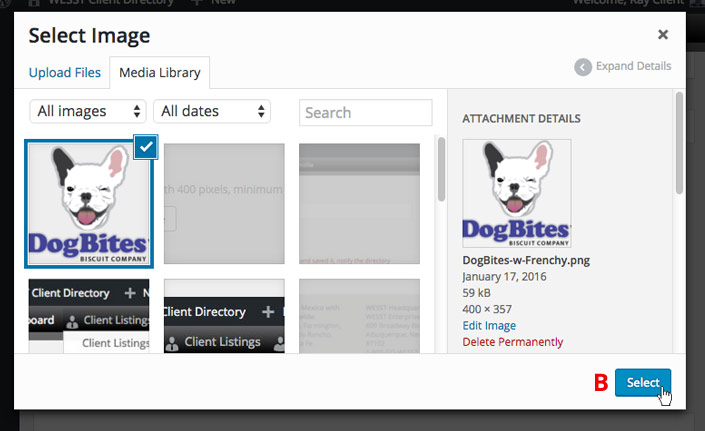Viewport: 705px width, 431px height.
Task: Switch to the Upload Files tab
Action: (65, 72)
